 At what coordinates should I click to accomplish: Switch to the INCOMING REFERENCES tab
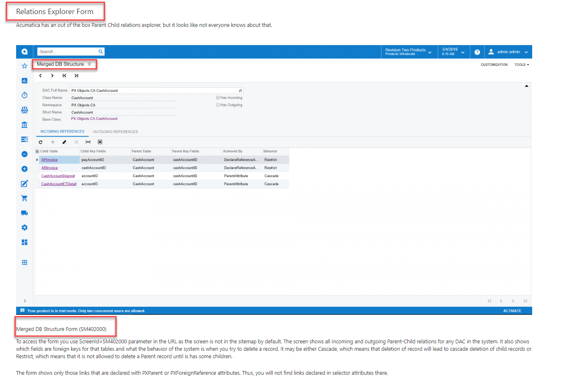62,132
